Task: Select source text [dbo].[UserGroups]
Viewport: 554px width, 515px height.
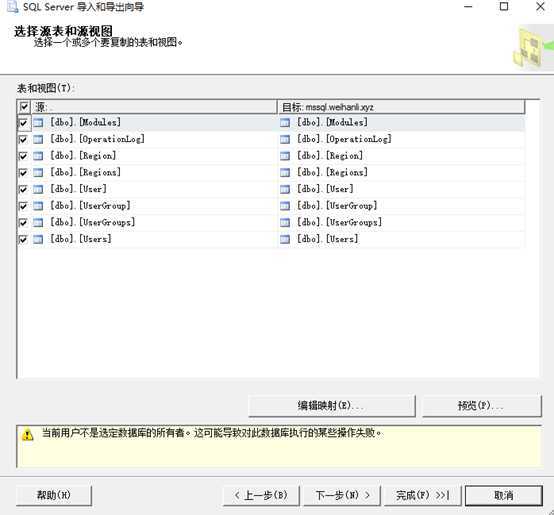Action: [x=92, y=222]
